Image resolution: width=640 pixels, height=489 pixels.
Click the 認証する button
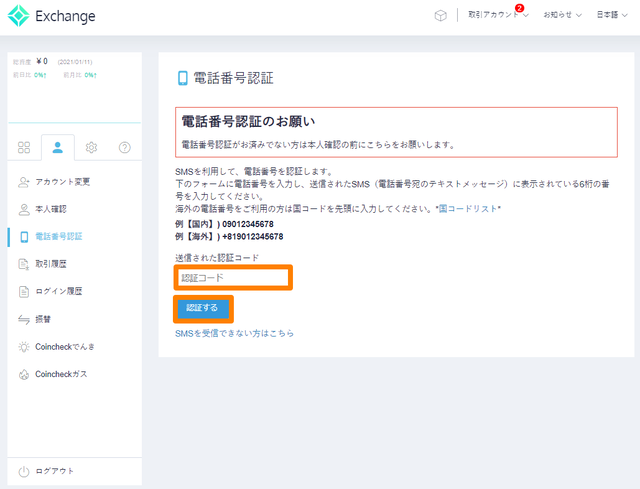point(203,308)
